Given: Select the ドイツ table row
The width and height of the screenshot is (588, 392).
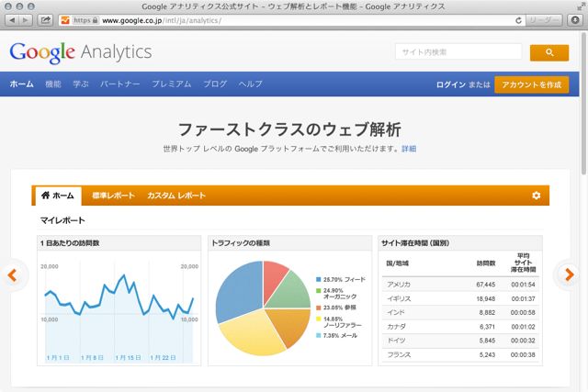Looking at the screenshot, I should coord(460,341).
